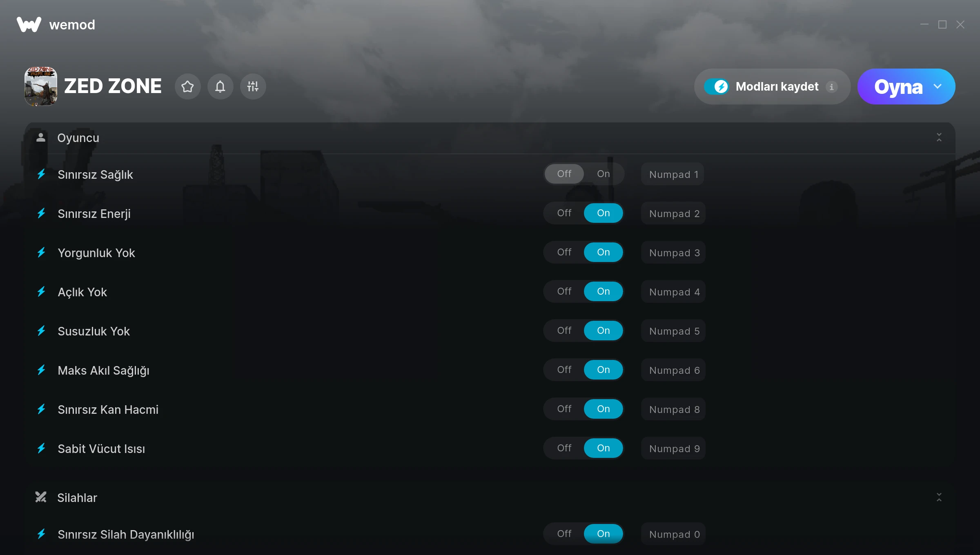Screen dimensions: 980x555
Task: Show the info icon next to Modları kaydet
Action: point(831,87)
